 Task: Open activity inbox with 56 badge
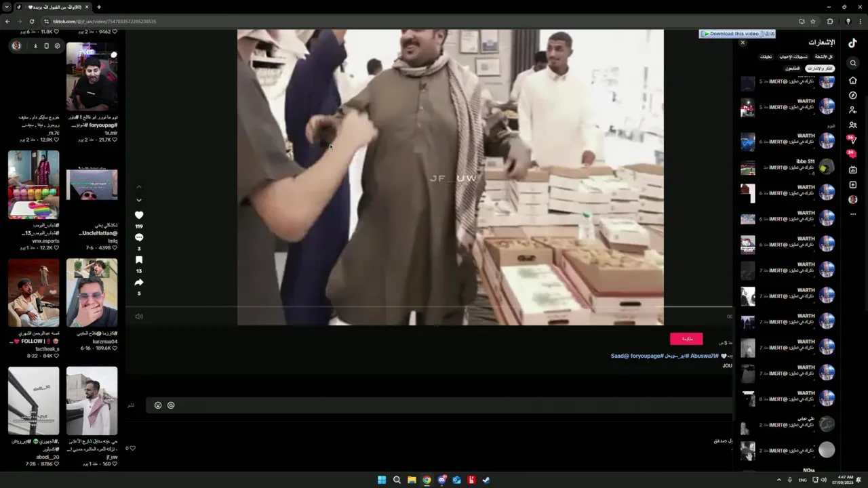click(x=852, y=139)
